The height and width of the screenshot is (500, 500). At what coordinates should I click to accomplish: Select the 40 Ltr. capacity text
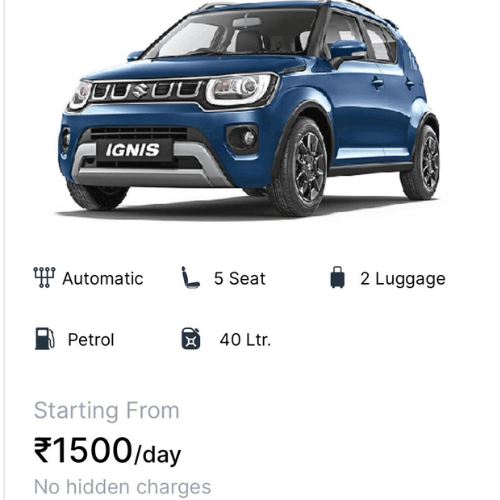(245, 340)
